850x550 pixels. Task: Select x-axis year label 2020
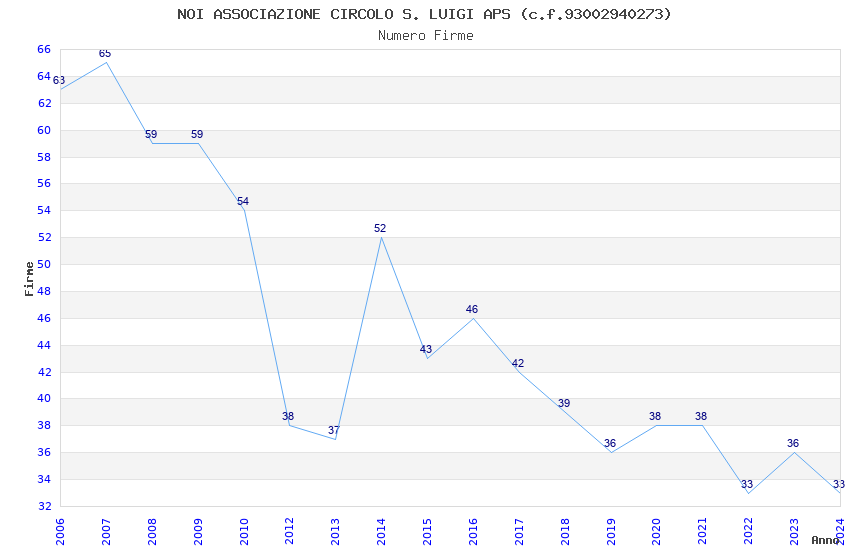coord(656,532)
